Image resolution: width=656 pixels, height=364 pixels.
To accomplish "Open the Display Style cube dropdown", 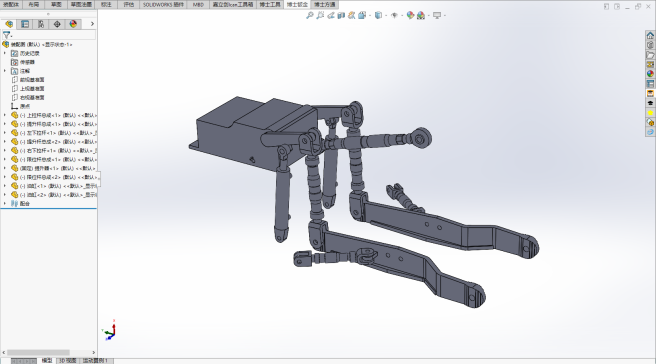I will [x=378, y=15].
